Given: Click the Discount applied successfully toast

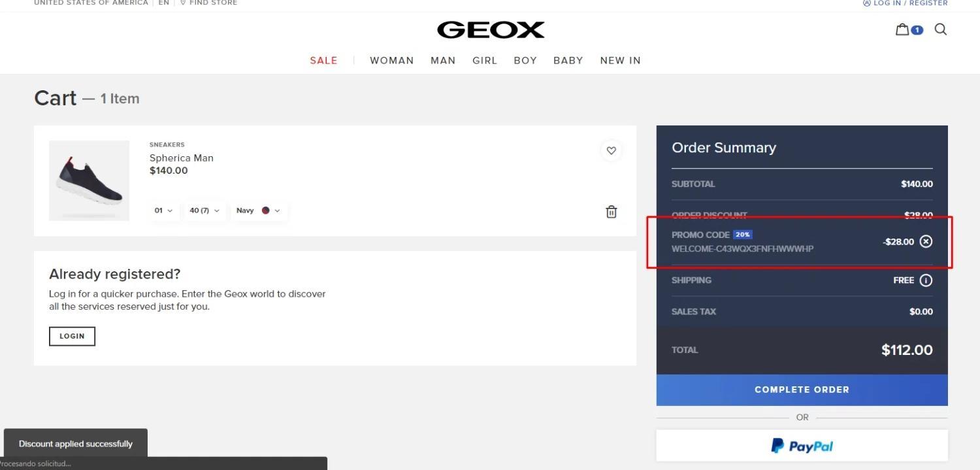Looking at the screenshot, I should (76, 443).
